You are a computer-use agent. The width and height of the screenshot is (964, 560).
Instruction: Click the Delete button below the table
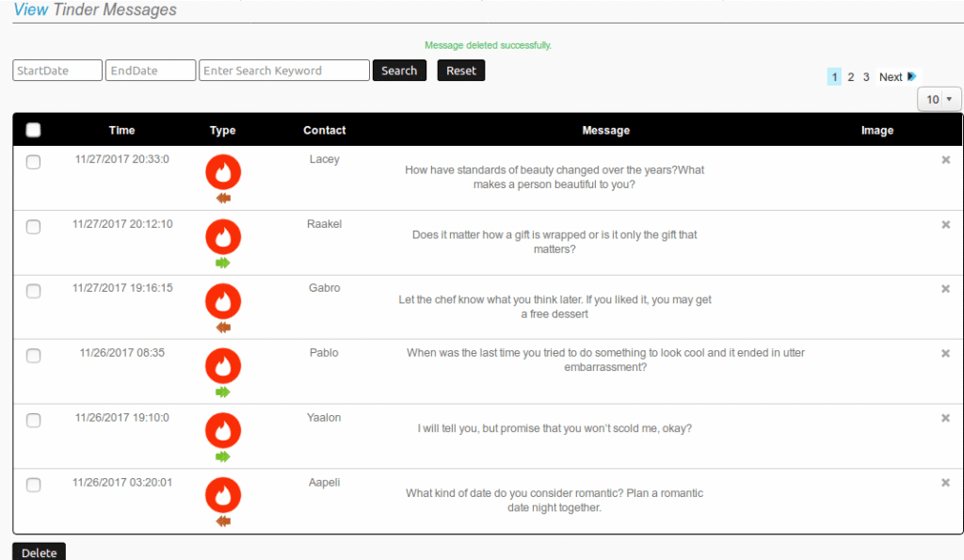coord(39,552)
